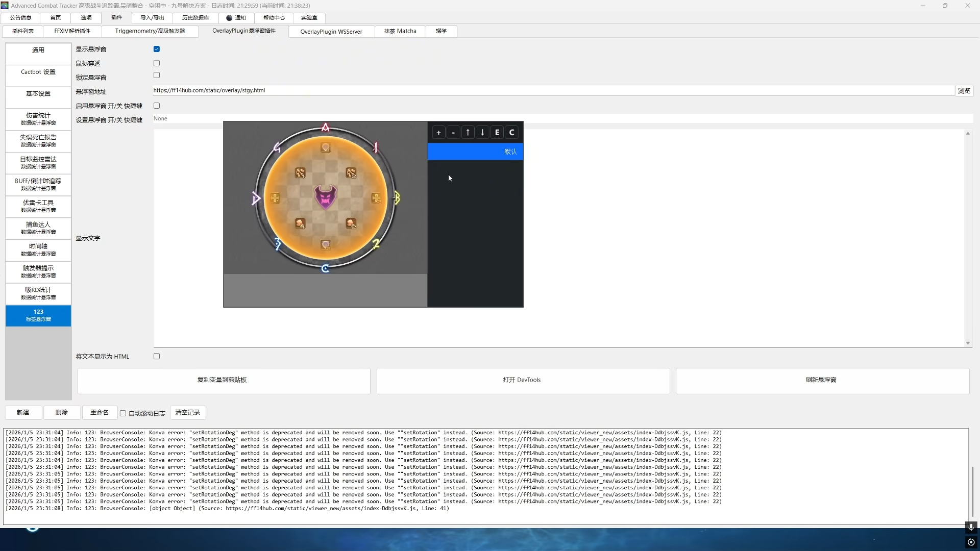Click the purple boss icon in arena center

tap(326, 197)
